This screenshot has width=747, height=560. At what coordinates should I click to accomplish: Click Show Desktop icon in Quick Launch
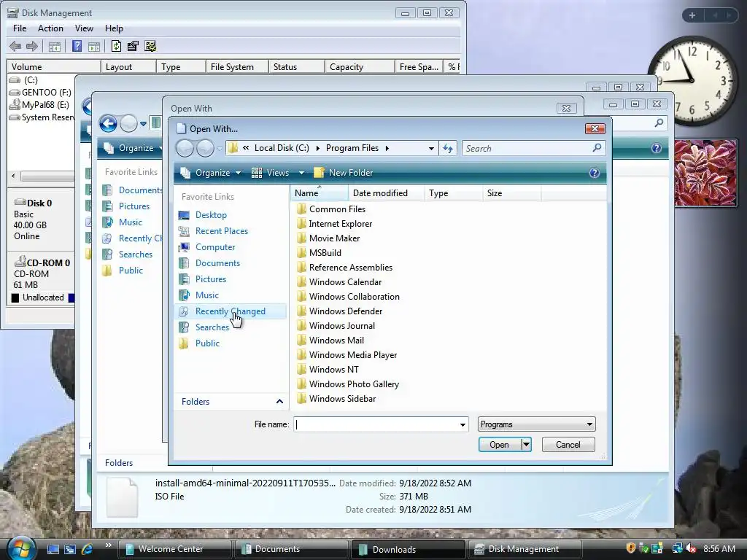point(53,549)
